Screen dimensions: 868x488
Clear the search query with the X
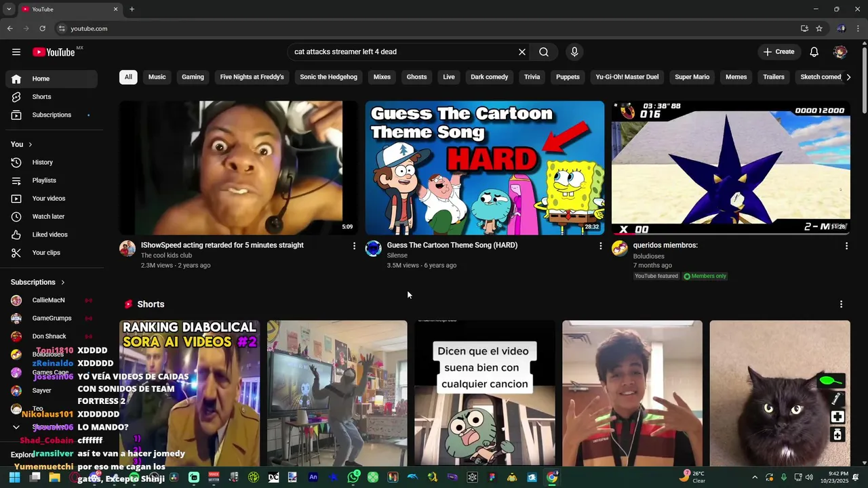pyautogui.click(x=522, y=52)
